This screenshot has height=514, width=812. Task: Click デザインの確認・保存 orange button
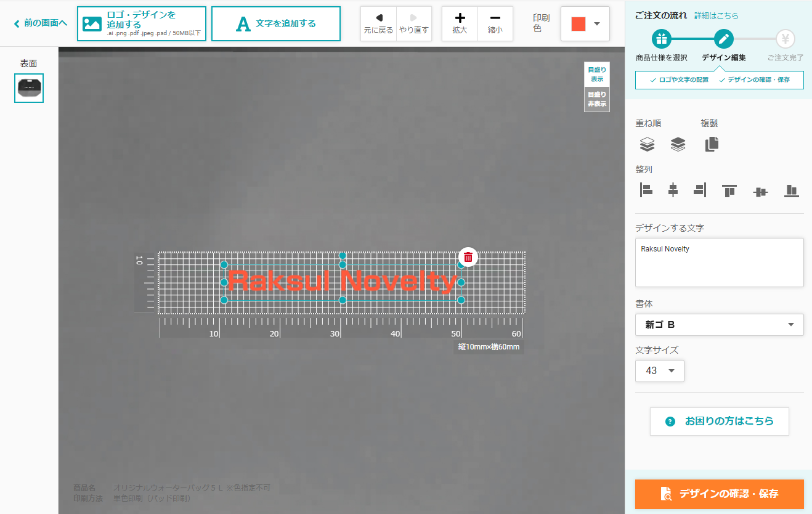[x=720, y=494]
